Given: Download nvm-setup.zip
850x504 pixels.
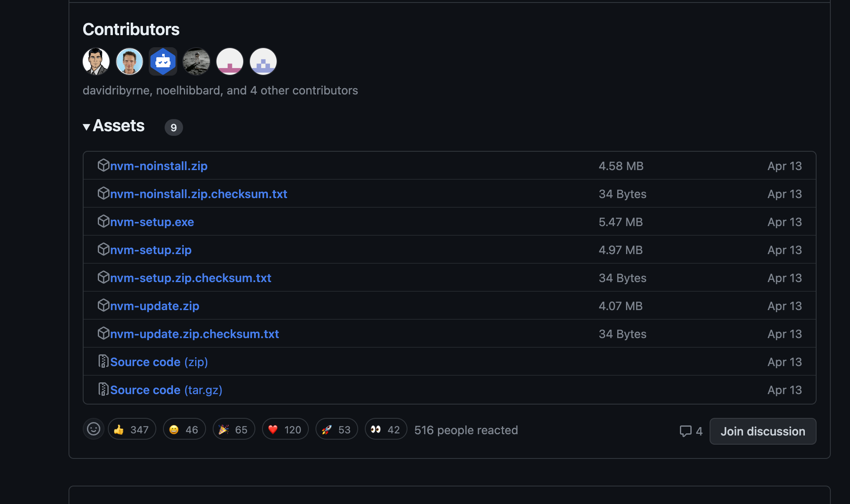Looking at the screenshot, I should (150, 250).
